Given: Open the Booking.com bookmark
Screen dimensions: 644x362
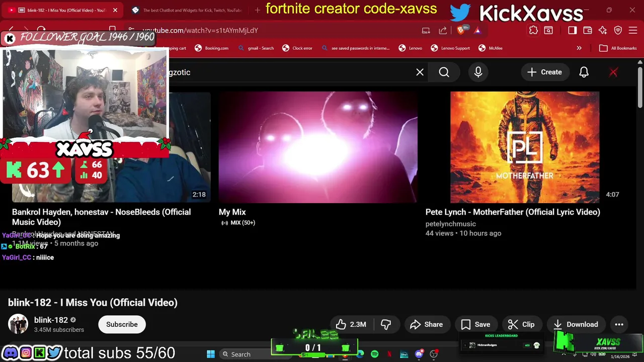Looking at the screenshot, I should coord(212,48).
